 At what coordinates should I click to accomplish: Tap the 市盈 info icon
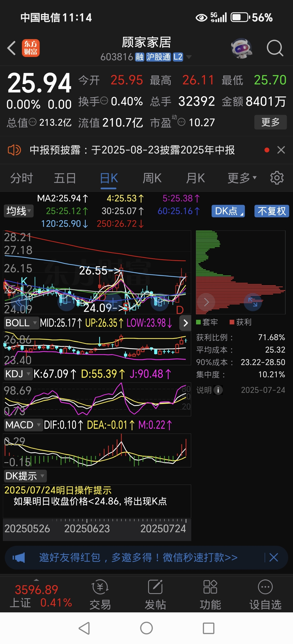tap(181, 122)
